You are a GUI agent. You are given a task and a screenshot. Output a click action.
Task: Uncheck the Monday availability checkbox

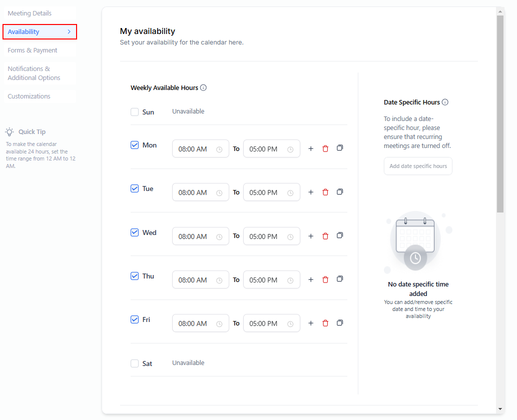coord(135,145)
